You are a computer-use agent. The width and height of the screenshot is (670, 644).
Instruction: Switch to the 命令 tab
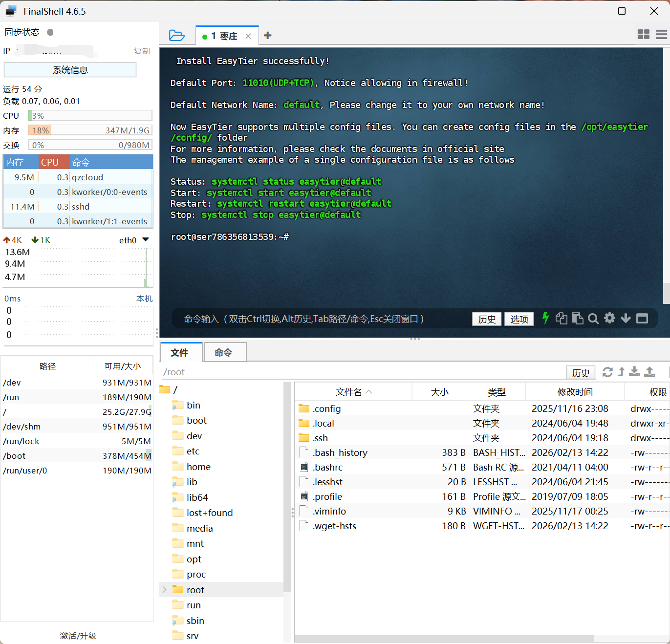pyautogui.click(x=224, y=352)
